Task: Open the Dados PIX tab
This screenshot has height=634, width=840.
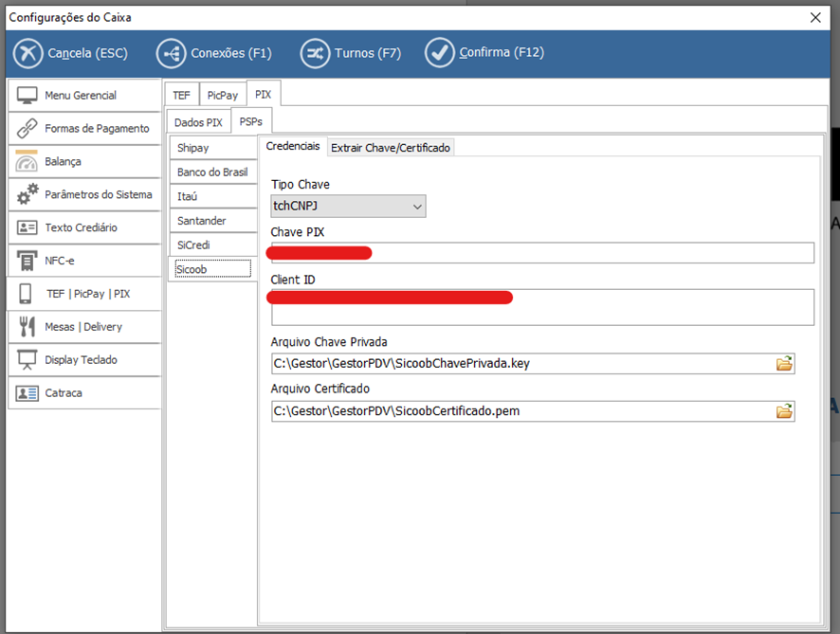Action: pos(198,122)
